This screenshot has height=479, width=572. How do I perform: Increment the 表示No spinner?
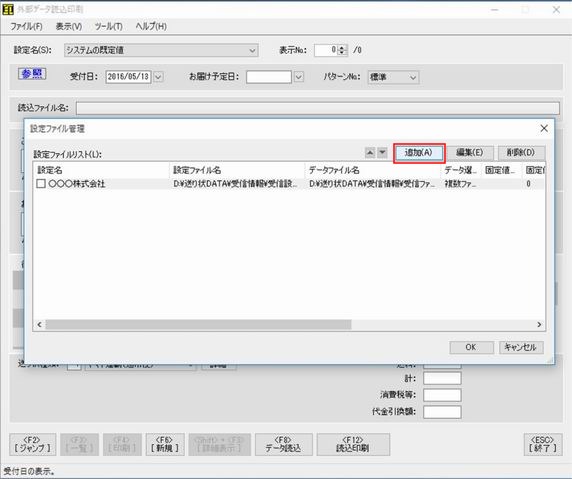pos(342,47)
